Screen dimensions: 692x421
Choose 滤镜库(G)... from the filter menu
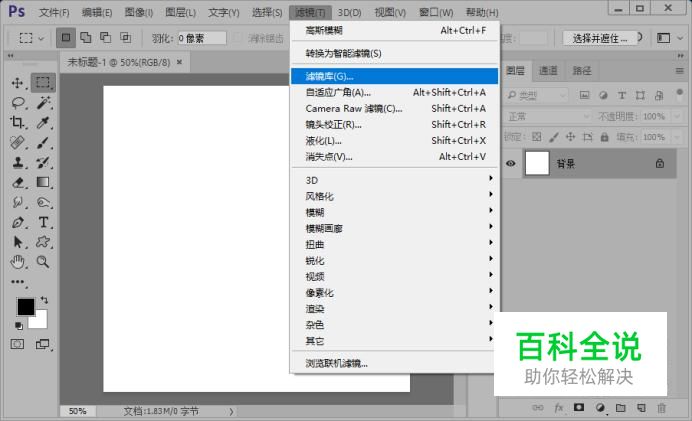coord(394,76)
